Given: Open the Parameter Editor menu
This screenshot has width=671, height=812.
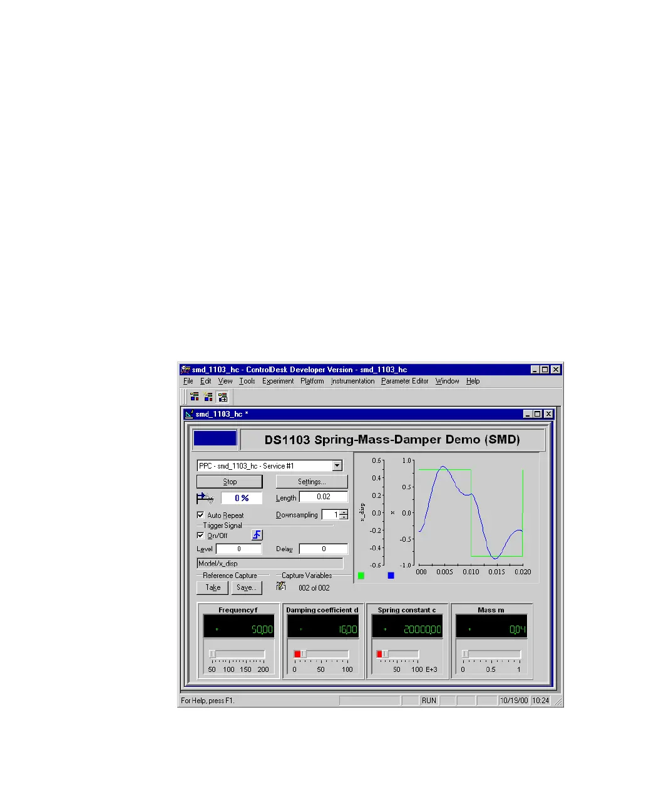Looking at the screenshot, I should pyautogui.click(x=405, y=381).
